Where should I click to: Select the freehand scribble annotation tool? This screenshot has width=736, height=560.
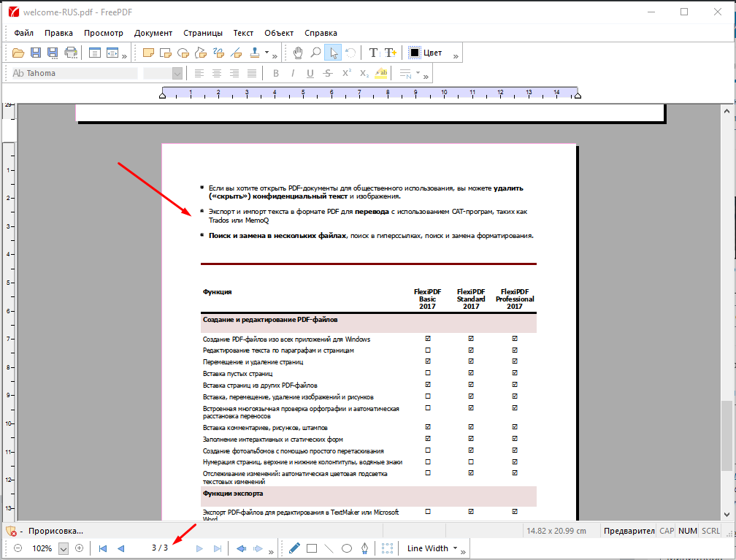pyautogui.click(x=219, y=53)
